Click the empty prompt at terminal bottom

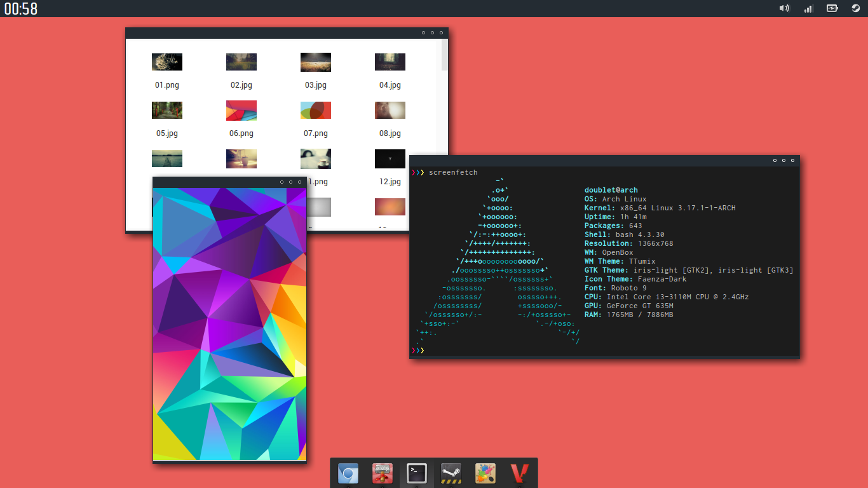click(x=418, y=350)
